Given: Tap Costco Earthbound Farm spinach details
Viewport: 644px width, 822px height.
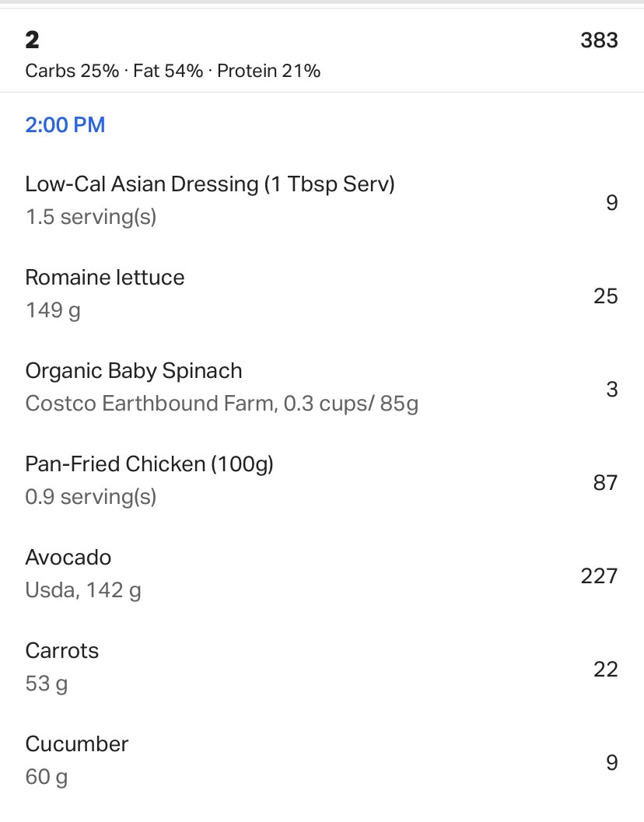Looking at the screenshot, I should point(222,404).
